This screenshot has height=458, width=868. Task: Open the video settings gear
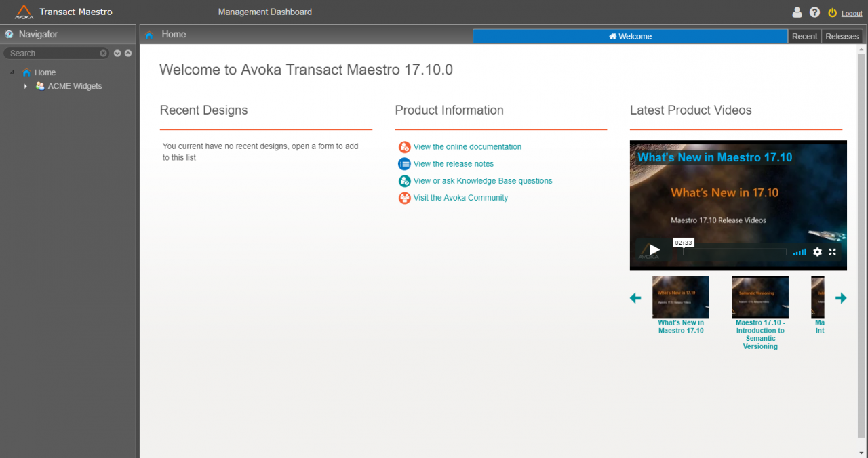click(817, 251)
